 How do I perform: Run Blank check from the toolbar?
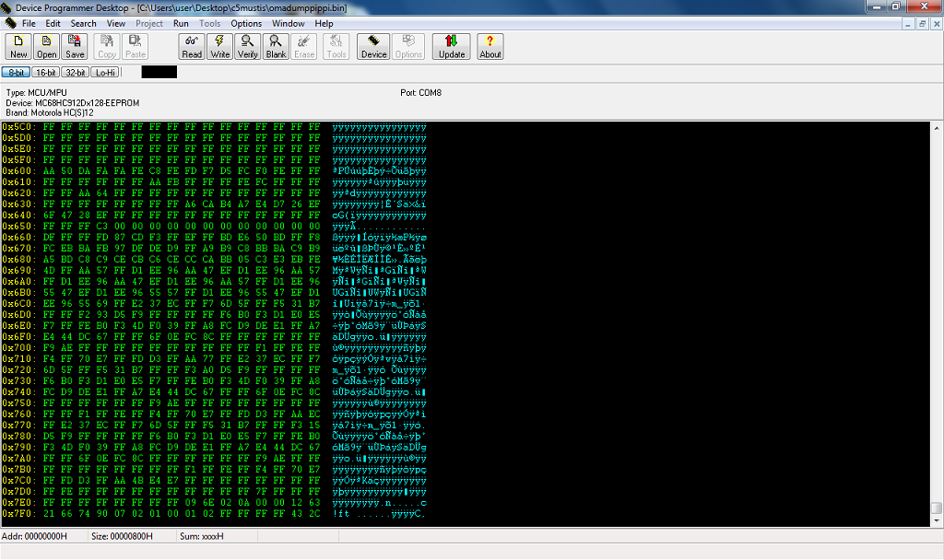coord(276,46)
